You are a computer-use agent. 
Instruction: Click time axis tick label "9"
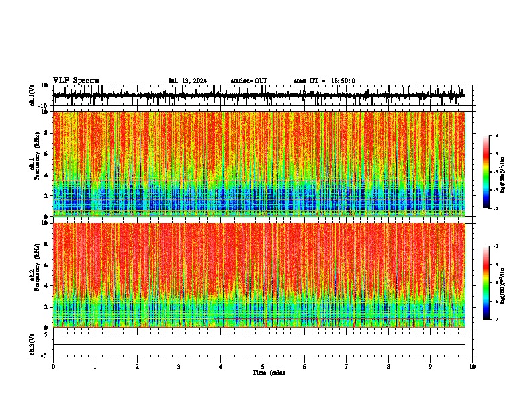pos(430,367)
